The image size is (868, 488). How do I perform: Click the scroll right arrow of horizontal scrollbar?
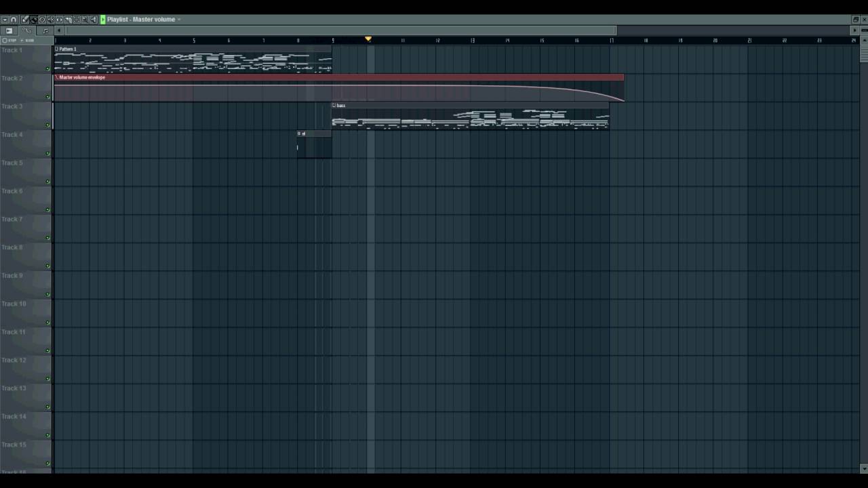[854, 30]
